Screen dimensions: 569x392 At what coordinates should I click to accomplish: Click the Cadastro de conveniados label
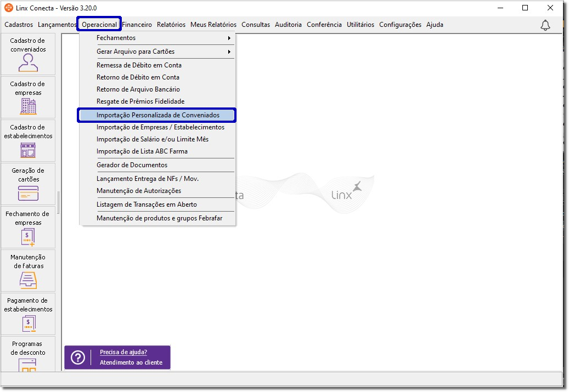pyautogui.click(x=28, y=45)
